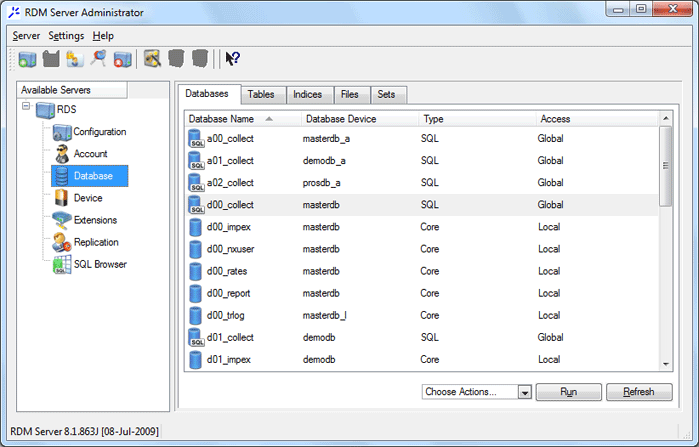Click the scroll up arrow of database list
Viewport: 699px width, 447px height.
click(666, 119)
